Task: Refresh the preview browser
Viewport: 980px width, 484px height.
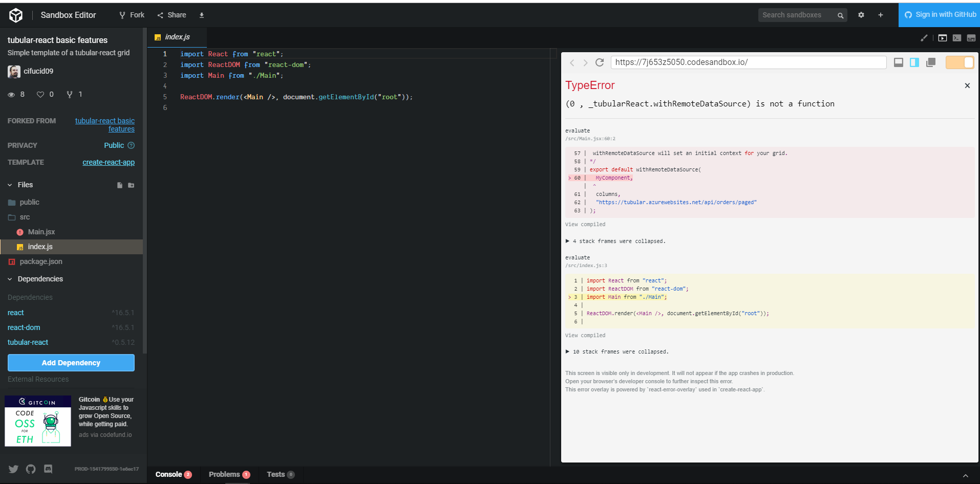Action: click(x=600, y=62)
